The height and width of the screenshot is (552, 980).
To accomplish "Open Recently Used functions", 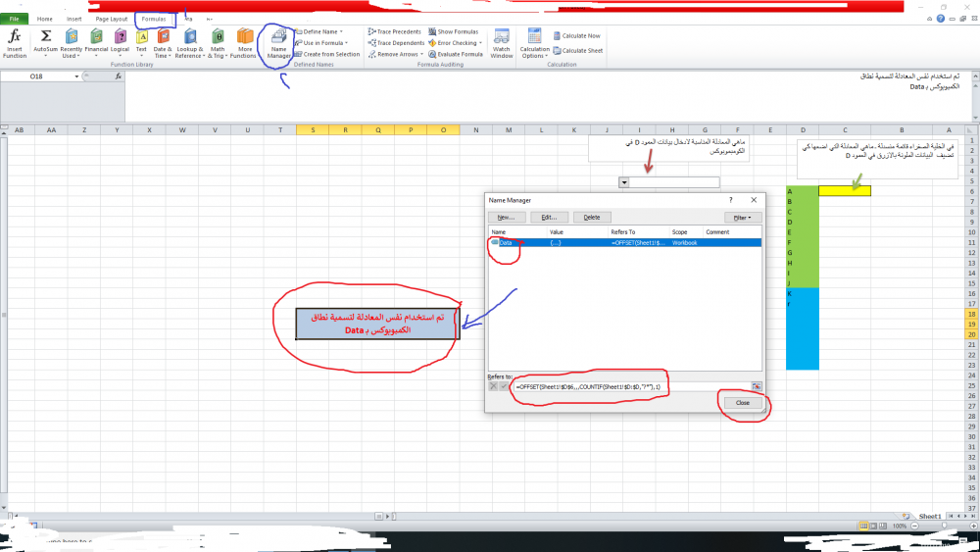I will coord(72,43).
